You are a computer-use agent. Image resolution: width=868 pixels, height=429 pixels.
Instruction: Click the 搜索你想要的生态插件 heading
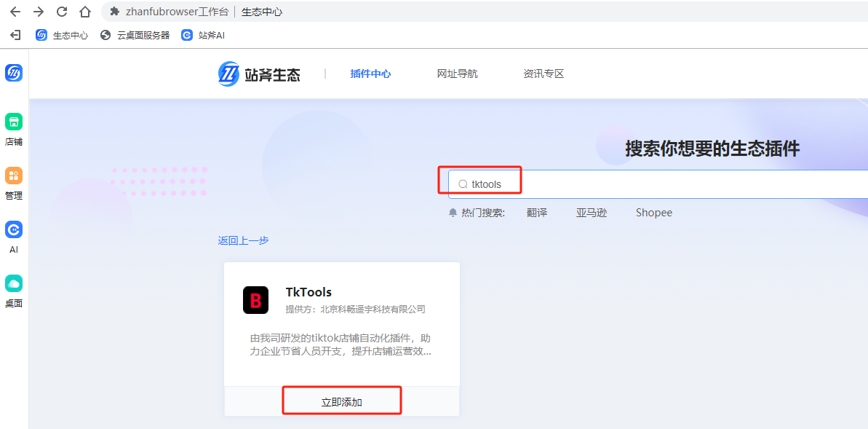(712, 149)
